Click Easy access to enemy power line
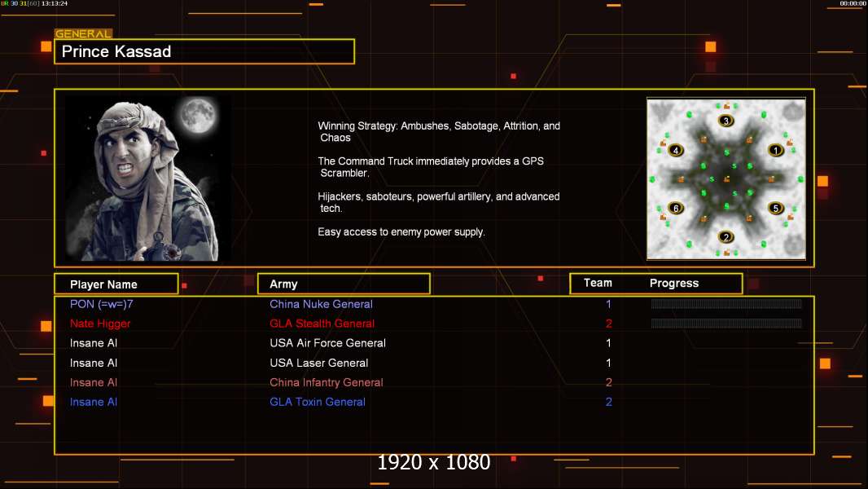868x489 pixels. coord(401,232)
